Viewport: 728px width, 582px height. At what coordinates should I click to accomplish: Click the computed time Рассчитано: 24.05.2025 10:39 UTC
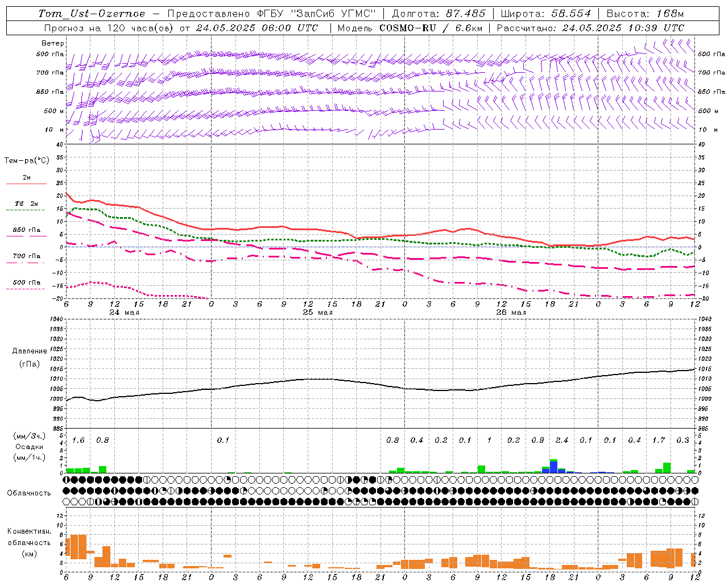coord(590,28)
